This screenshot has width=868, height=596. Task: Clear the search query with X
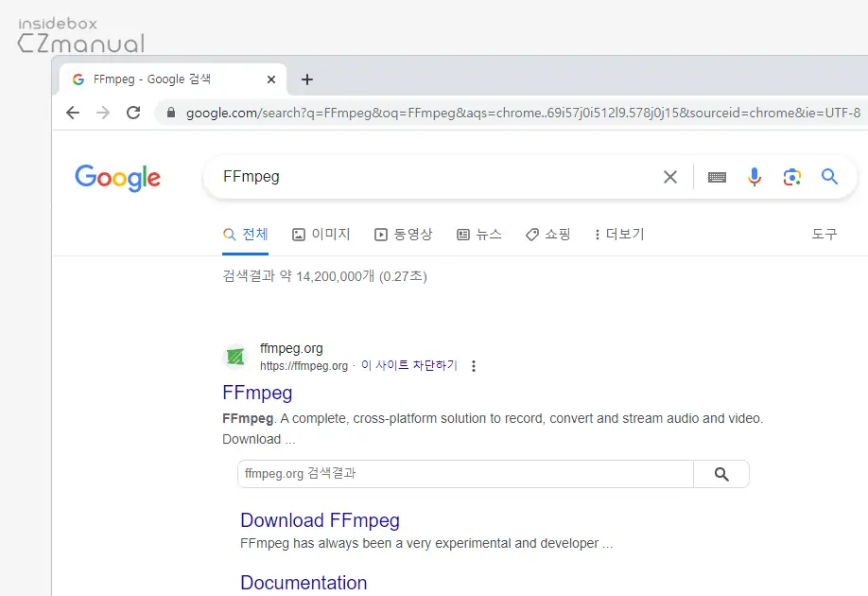[x=670, y=177]
